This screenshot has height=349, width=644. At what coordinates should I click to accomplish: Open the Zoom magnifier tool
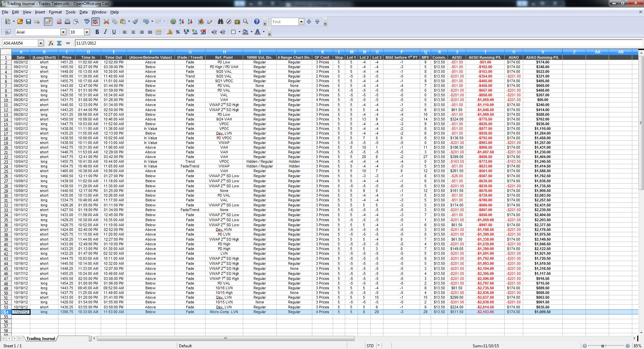click(x=246, y=21)
